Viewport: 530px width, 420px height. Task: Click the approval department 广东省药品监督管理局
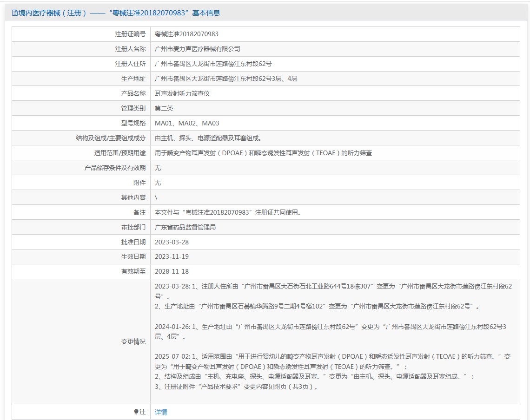point(185,227)
